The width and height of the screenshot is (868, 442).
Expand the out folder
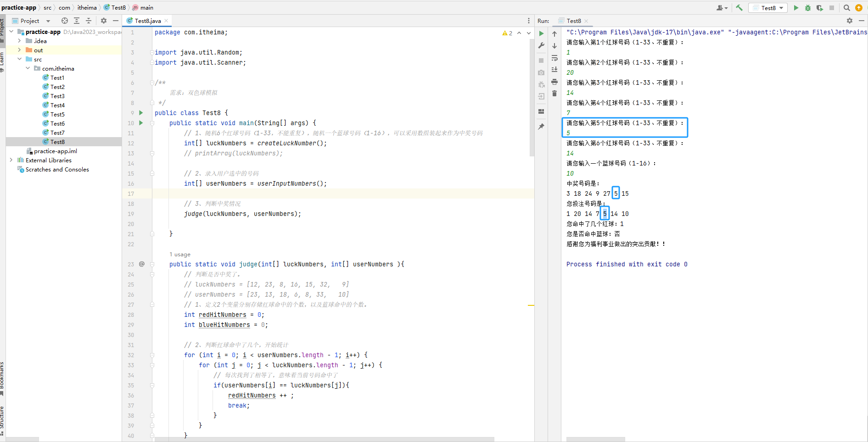[x=19, y=50]
